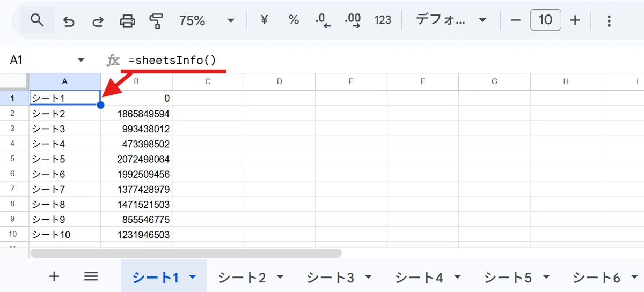Decrease font size with minus button
Image resolution: width=644 pixels, height=292 pixels.
tap(516, 20)
